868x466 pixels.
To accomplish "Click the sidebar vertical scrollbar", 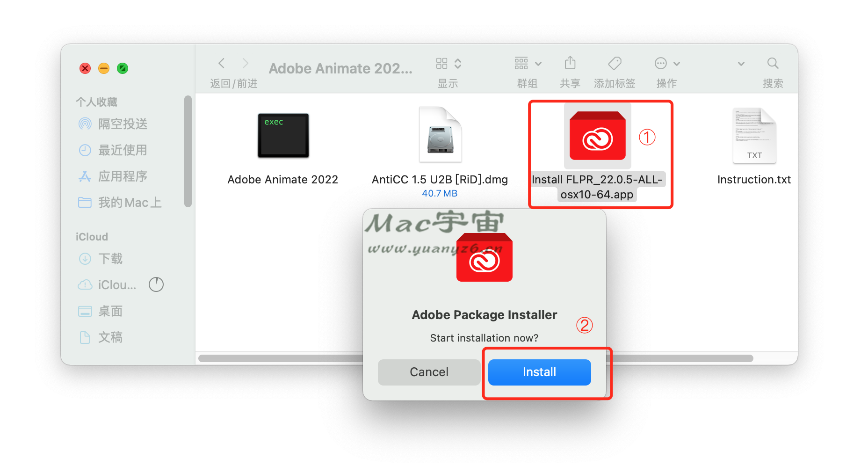I will (188, 151).
